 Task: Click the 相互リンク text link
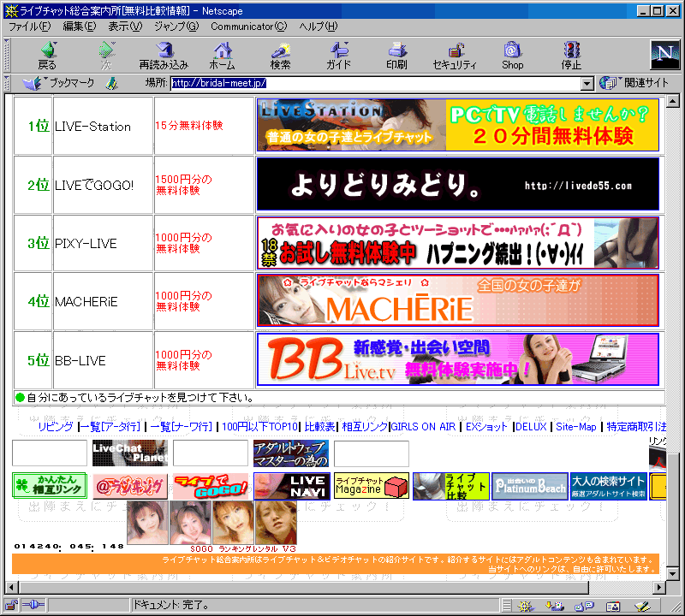coord(365,427)
